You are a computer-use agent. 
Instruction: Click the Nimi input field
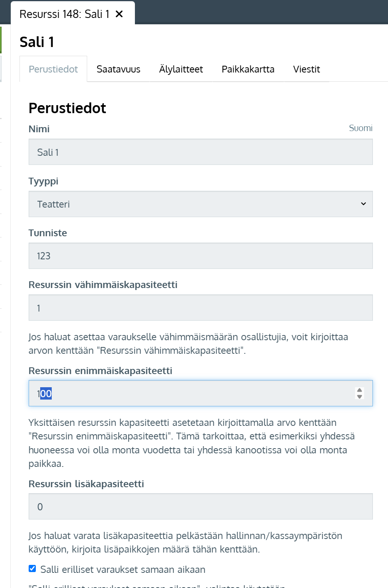tap(201, 152)
